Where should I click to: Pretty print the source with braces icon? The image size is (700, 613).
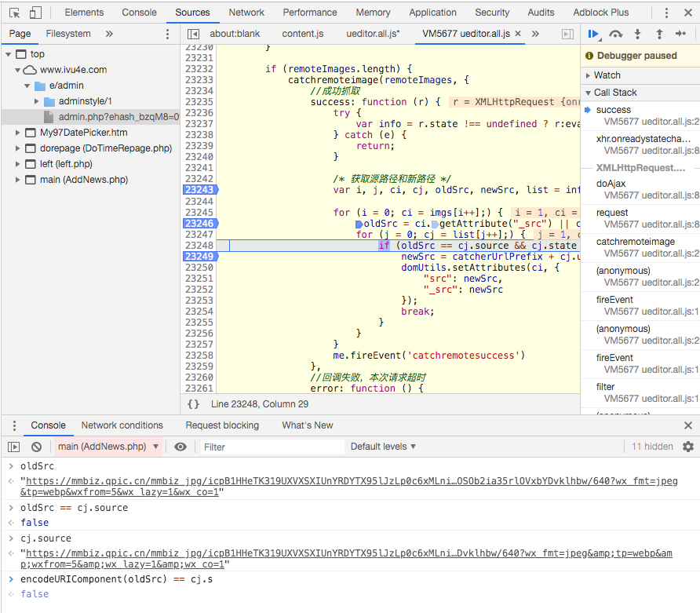pos(193,404)
